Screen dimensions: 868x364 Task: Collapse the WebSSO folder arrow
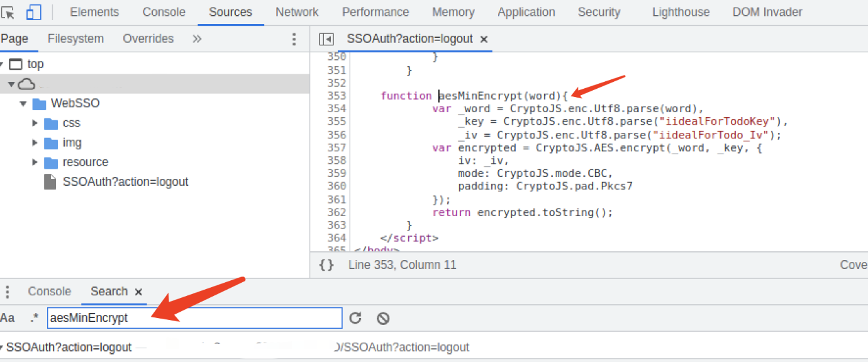[23, 103]
